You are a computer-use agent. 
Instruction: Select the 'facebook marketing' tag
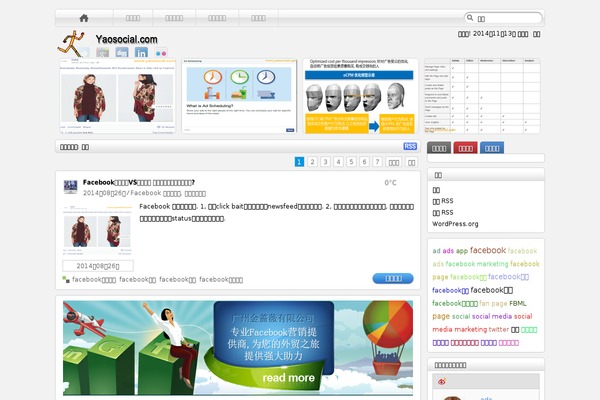click(477, 264)
